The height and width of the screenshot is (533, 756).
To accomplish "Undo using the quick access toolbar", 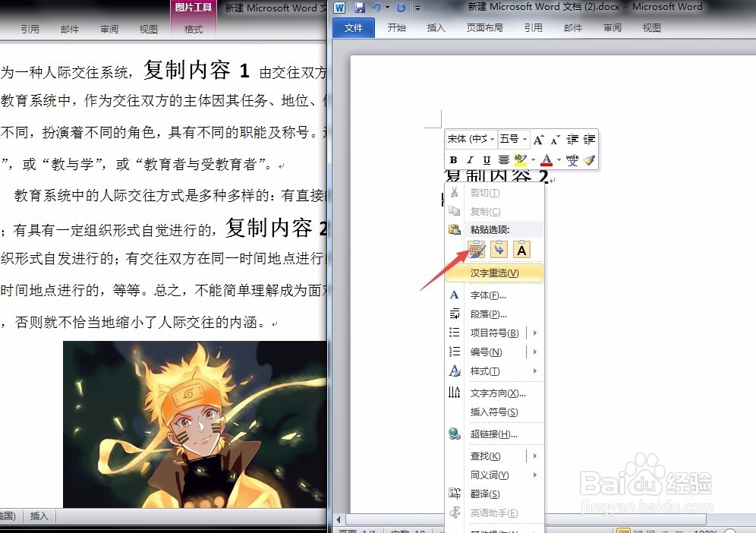I will [x=376, y=8].
